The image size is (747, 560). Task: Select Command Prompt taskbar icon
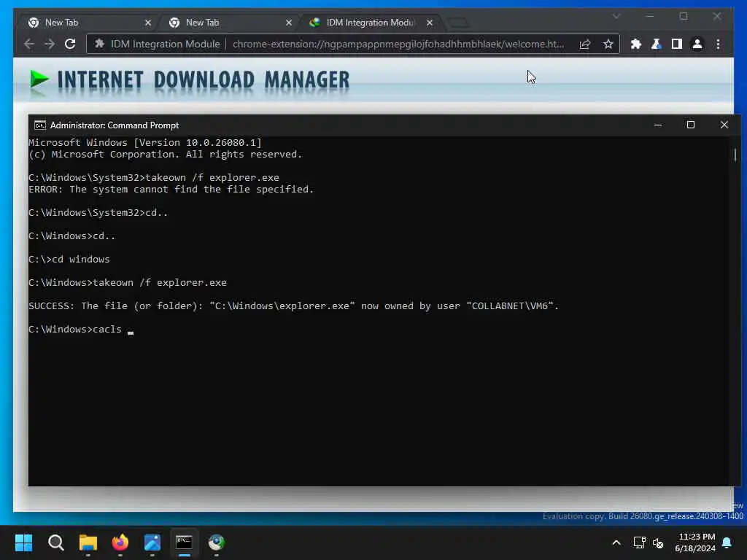(x=184, y=542)
